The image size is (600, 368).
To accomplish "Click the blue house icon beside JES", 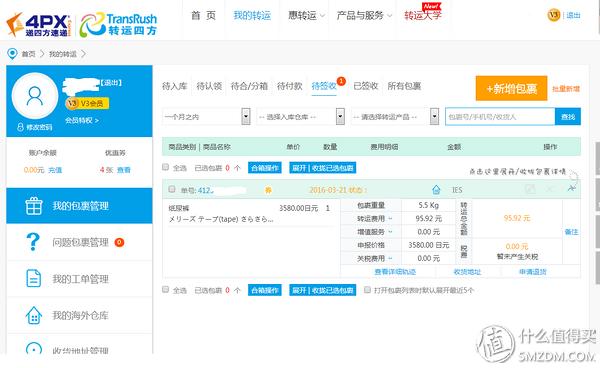I will pyautogui.click(x=436, y=190).
